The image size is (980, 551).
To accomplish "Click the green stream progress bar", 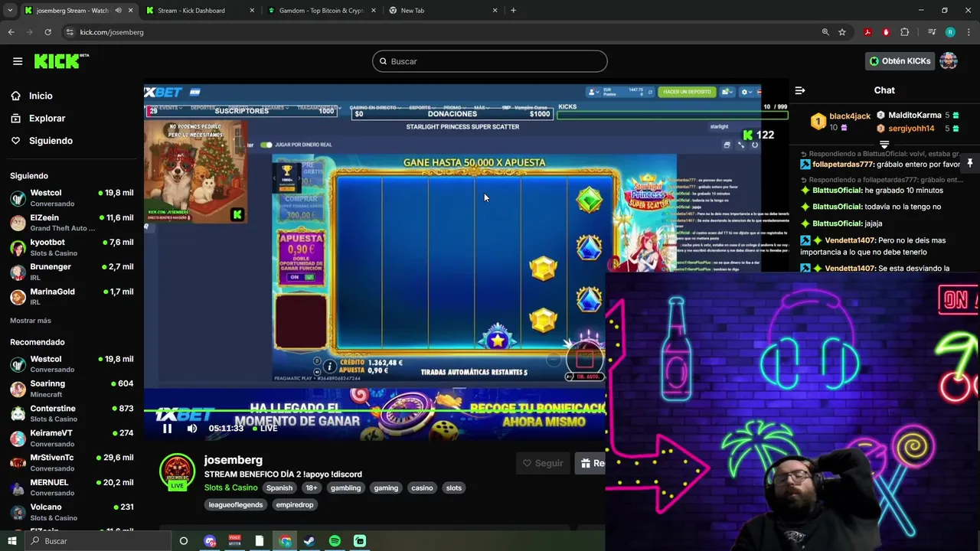I will click(375, 411).
